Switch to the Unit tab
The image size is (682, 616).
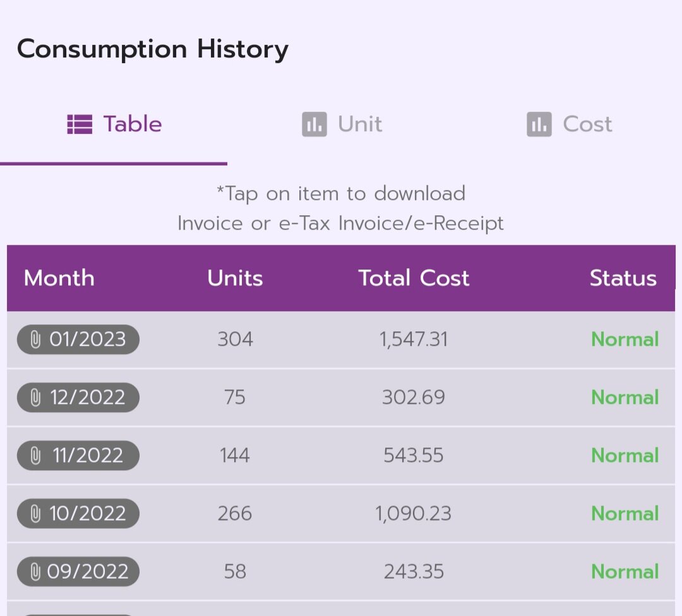coord(342,124)
